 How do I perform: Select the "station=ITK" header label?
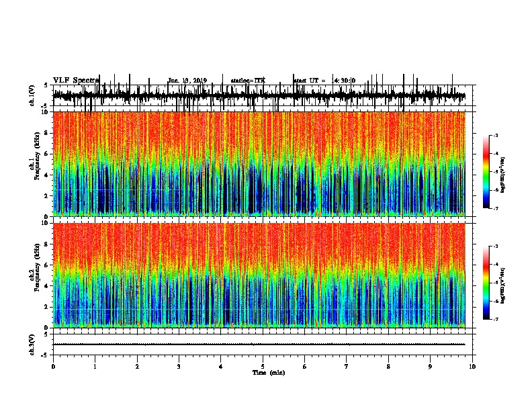248,81
